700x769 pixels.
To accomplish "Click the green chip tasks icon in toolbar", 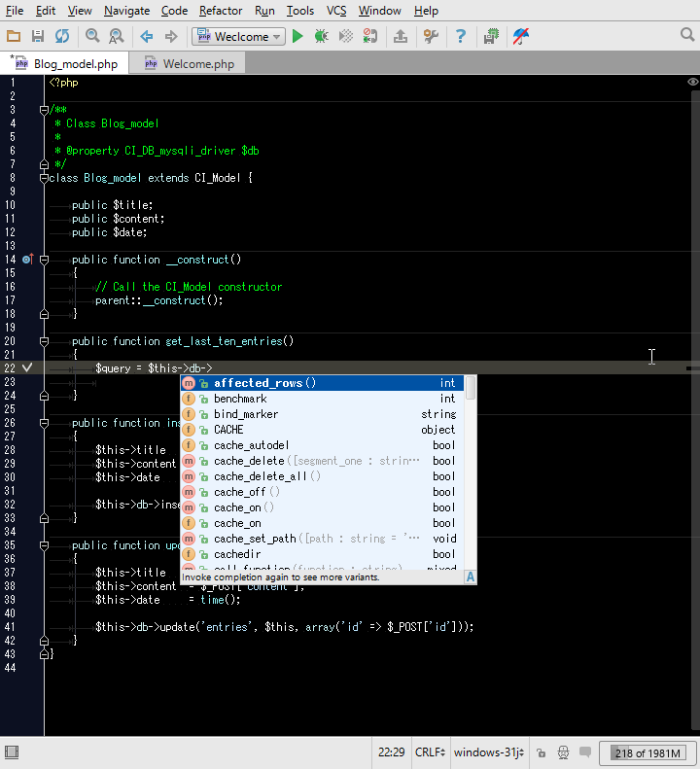I will tap(491, 36).
